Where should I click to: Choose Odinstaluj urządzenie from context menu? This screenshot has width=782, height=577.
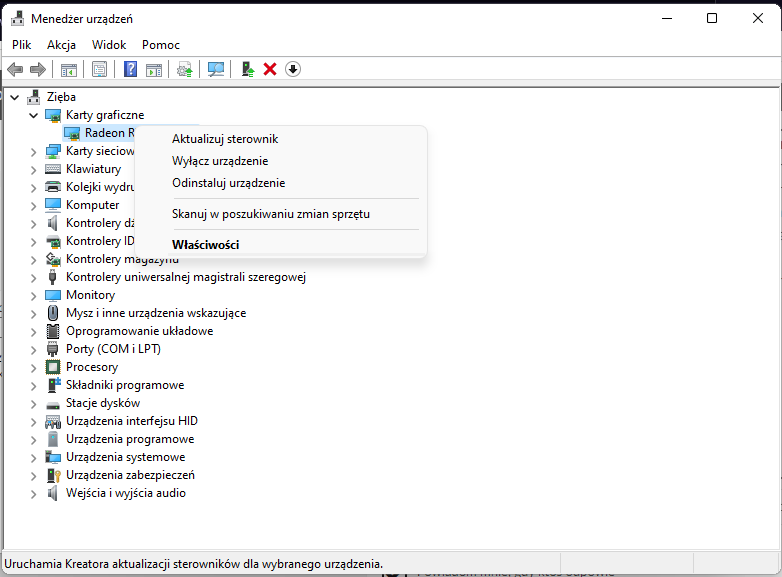(280, 183)
